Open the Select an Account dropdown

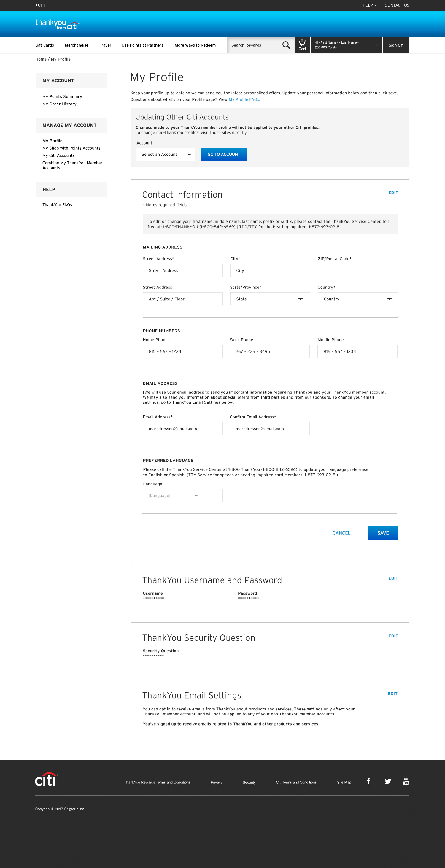coord(166,155)
